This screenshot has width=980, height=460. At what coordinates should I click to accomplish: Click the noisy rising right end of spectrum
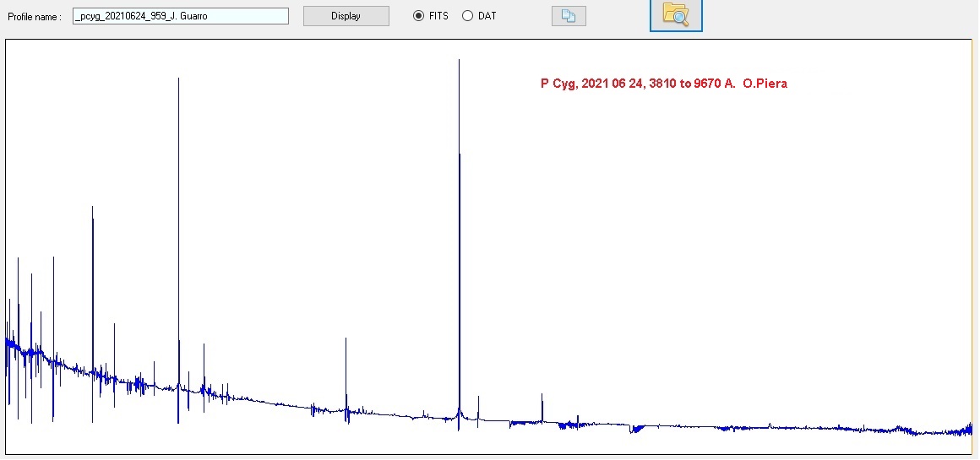click(968, 428)
